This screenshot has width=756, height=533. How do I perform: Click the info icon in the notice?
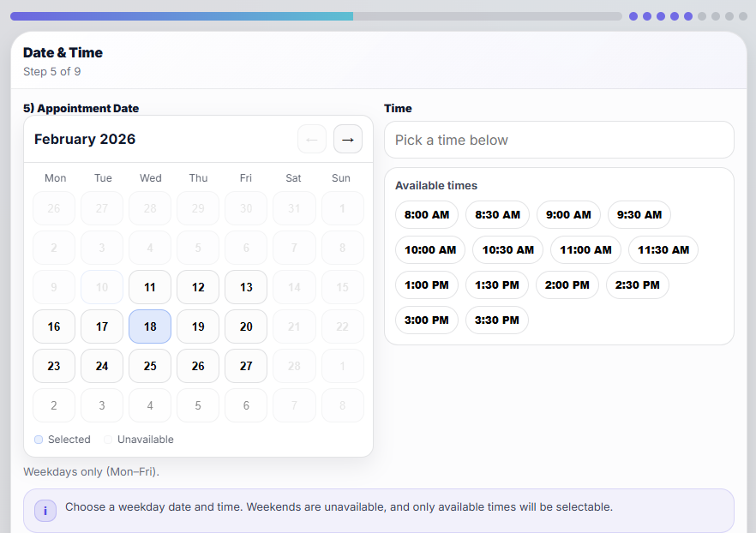[45, 511]
